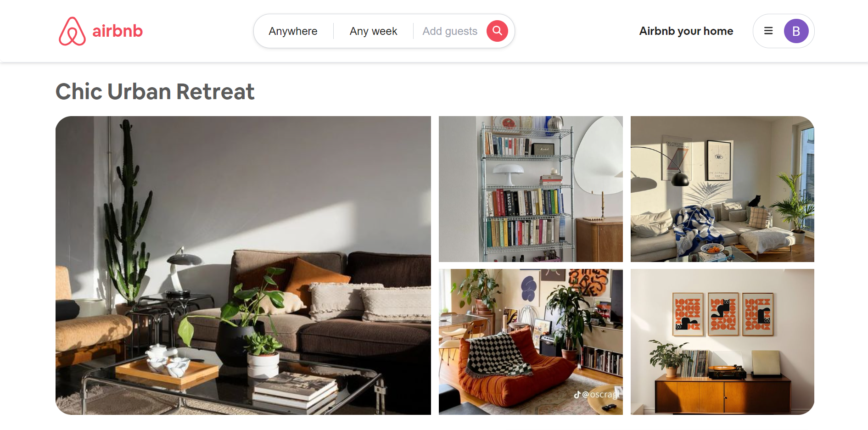This screenshot has height=430, width=868.
Task: Click the purple B profile avatar
Action: click(796, 31)
